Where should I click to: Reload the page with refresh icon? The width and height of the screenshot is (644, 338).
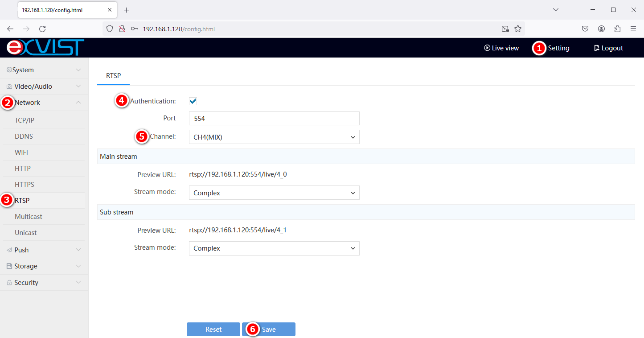[x=42, y=29]
